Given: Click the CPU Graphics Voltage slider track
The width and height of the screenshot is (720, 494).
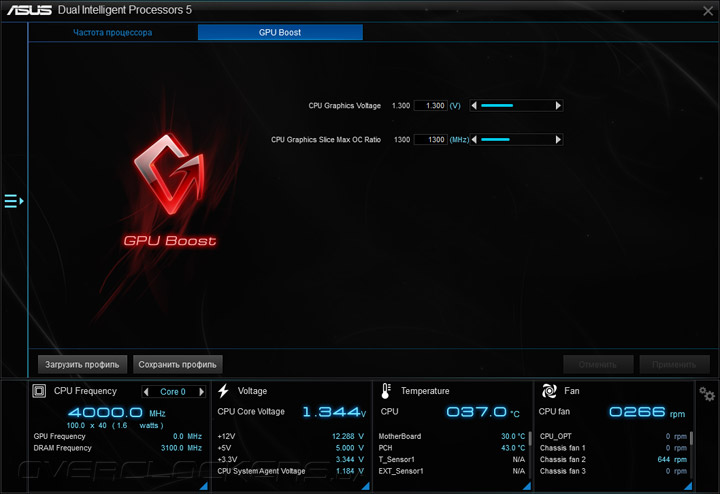Looking at the screenshot, I should click(516, 106).
